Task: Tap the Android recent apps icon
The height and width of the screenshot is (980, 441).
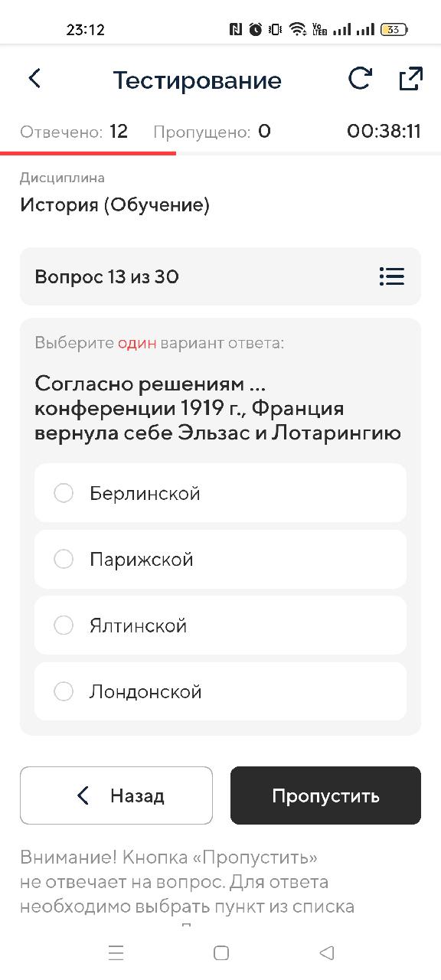Action: point(116,952)
